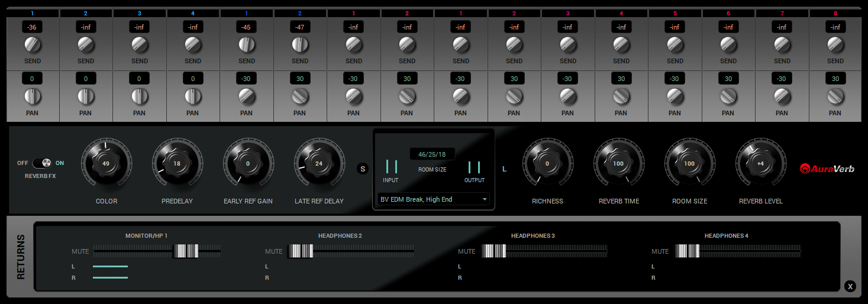Click the Headphones 4 fader handle
Screen dimensions: 868x304
687,251
